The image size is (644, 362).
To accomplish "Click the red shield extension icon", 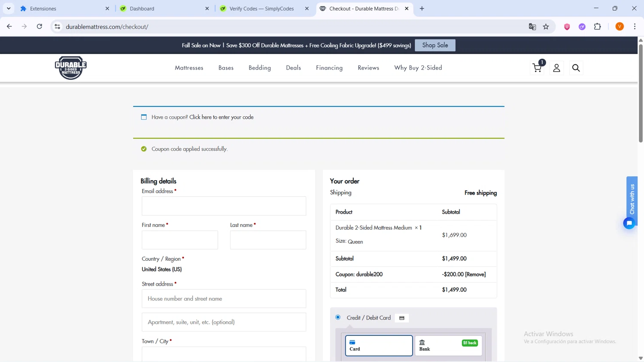I will pyautogui.click(x=567, y=27).
